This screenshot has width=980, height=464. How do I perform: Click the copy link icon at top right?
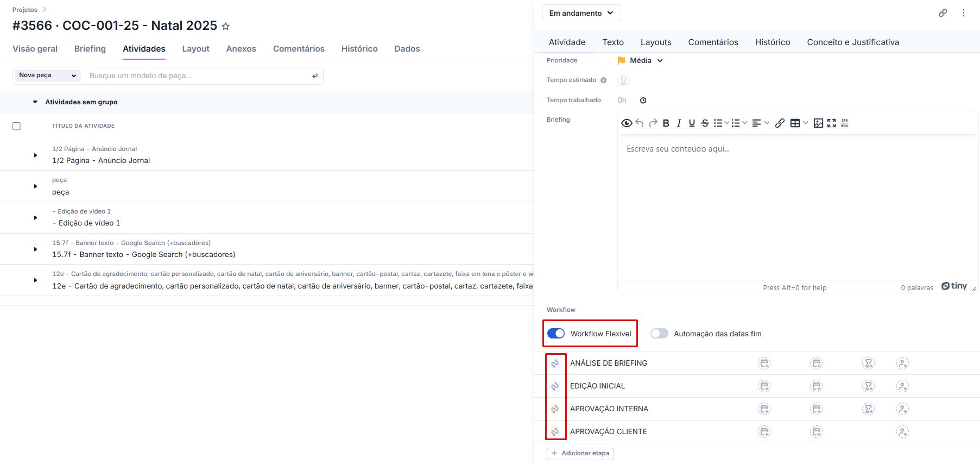pyautogui.click(x=943, y=13)
